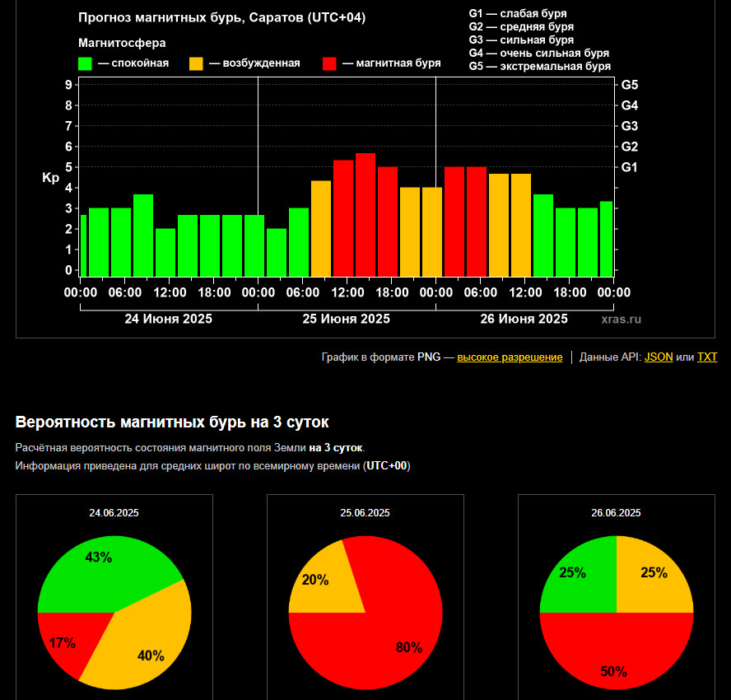Screen dimensions: 731x700
Task: Open the TXT API data link
Action: click(x=707, y=357)
